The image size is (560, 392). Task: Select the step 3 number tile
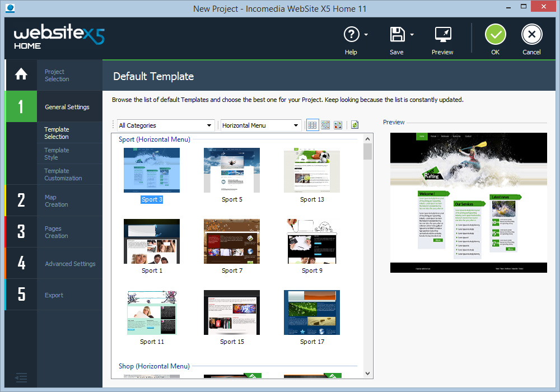[x=21, y=232]
